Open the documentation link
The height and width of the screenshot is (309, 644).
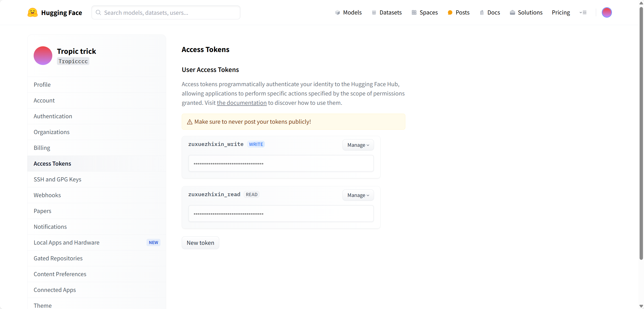coord(242,103)
